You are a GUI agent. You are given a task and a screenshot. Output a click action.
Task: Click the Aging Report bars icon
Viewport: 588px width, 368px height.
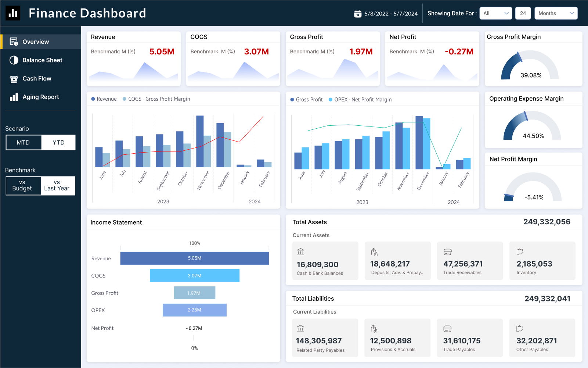(14, 97)
